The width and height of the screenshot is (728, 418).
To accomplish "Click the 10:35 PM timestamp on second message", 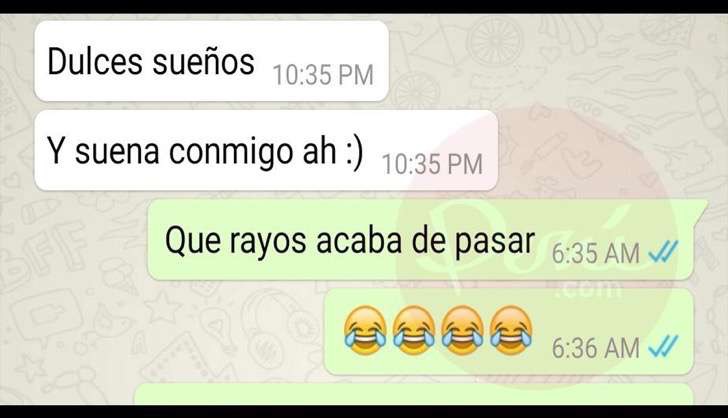I will tap(432, 164).
